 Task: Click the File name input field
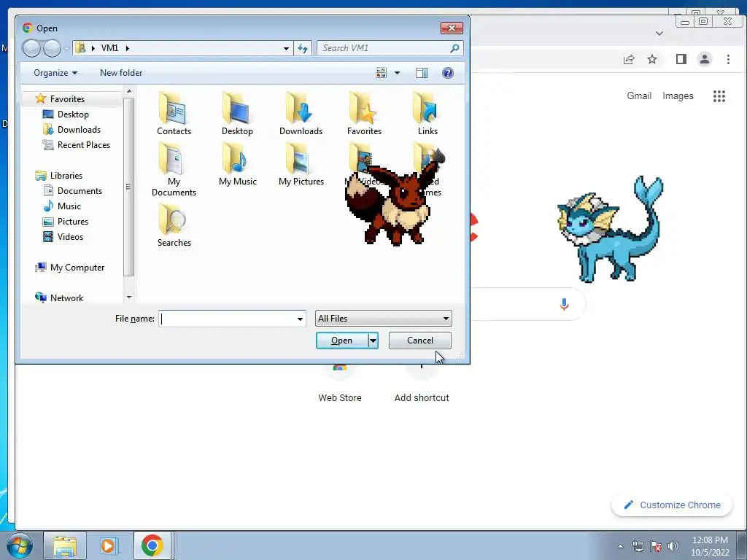[227, 319]
